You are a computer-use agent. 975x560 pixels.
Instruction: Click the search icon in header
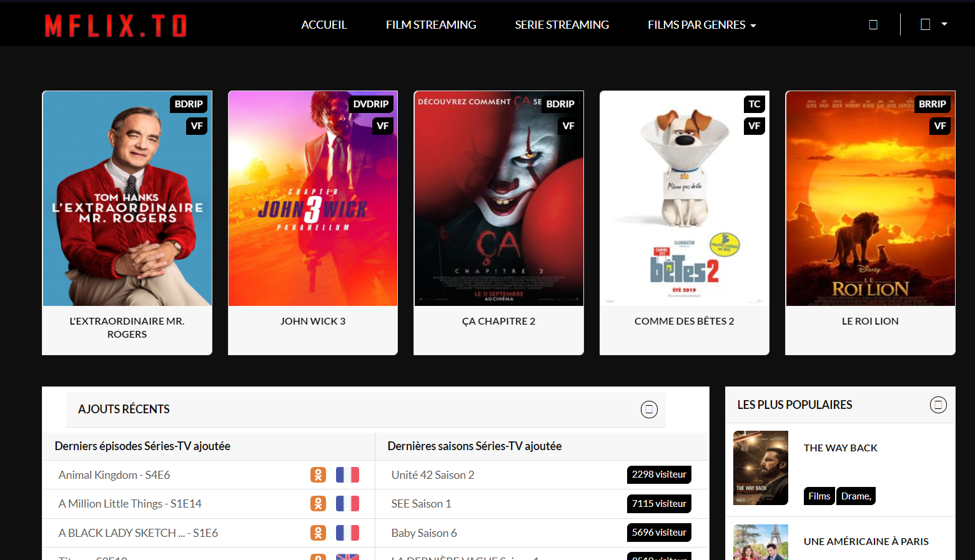point(873,25)
